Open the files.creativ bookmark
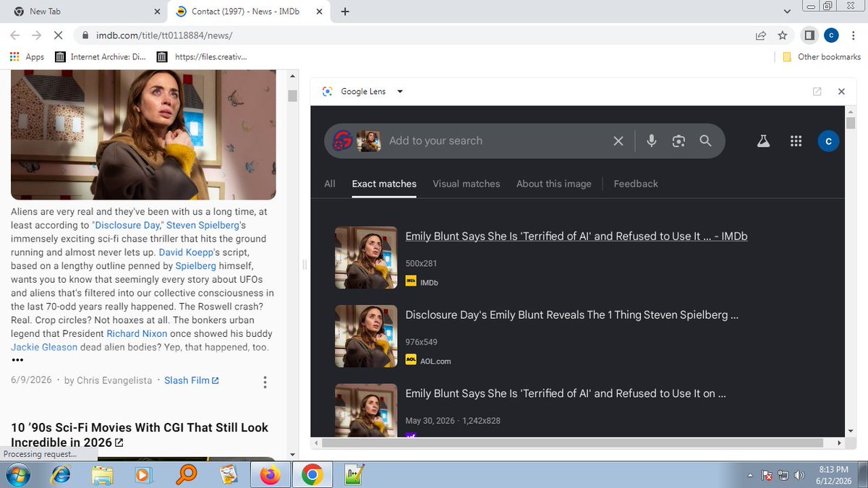This screenshot has width=868, height=488. click(202, 56)
